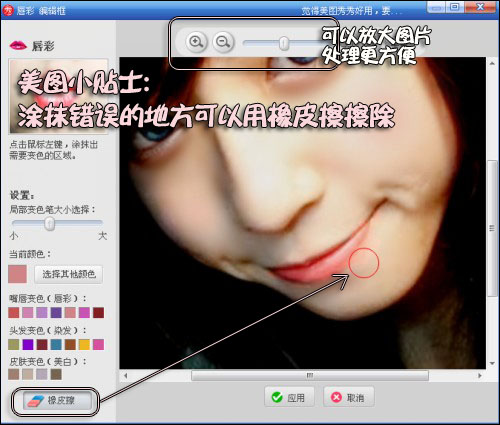Choose the hot pink hair color swatch
The width and height of the screenshot is (500, 425).
point(99,344)
